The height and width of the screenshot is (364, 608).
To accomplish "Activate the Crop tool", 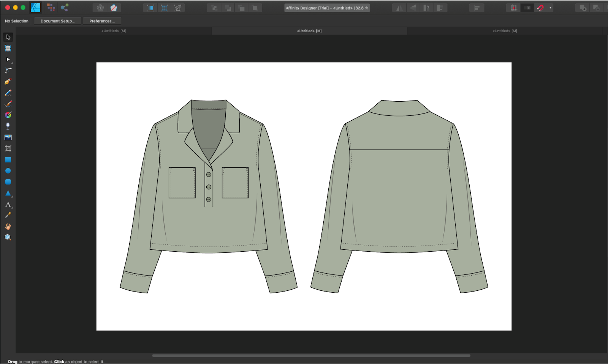I will pos(8,148).
